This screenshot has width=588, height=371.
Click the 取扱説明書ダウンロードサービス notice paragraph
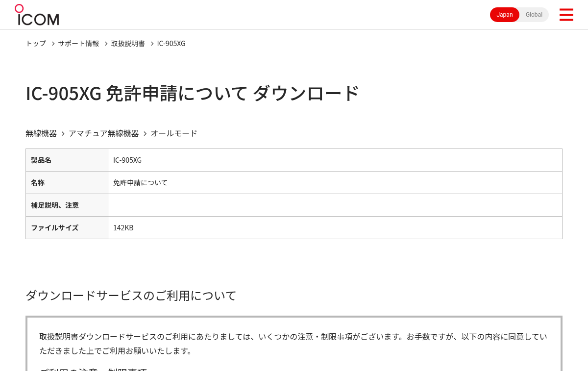coord(293,344)
